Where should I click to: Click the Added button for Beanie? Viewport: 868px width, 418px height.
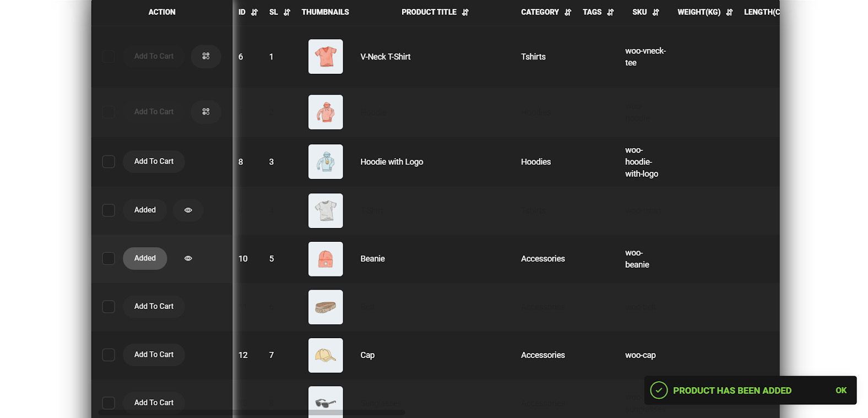tap(145, 258)
